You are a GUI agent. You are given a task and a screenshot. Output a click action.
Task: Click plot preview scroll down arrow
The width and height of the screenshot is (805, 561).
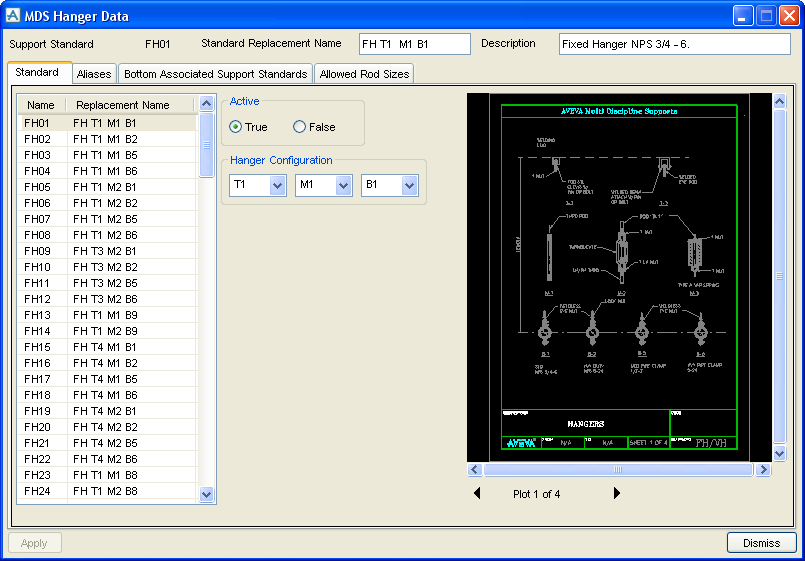pyautogui.click(x=779, y=453)
